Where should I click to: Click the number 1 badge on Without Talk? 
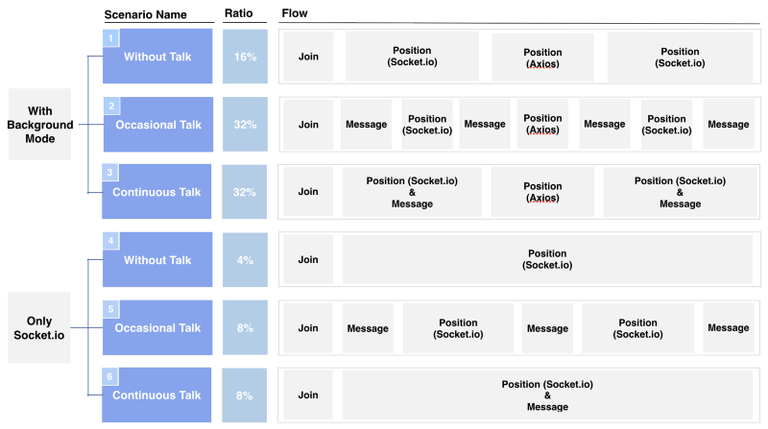(111, 38)
